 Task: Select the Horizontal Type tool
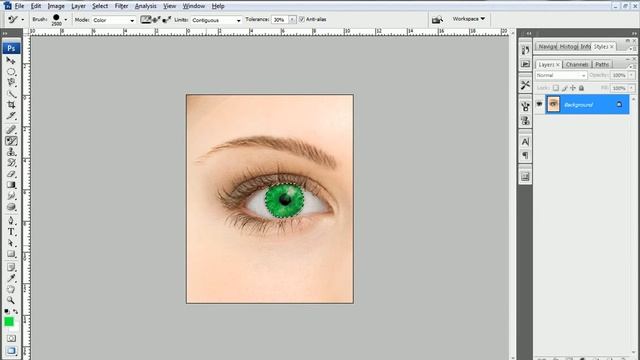(x=11, y=232)
